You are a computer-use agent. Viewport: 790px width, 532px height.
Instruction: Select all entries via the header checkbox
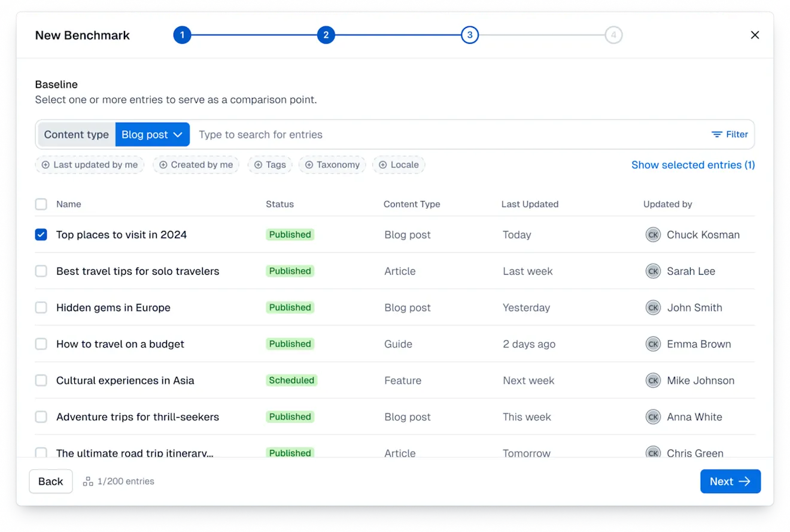(x=41, y=204)
